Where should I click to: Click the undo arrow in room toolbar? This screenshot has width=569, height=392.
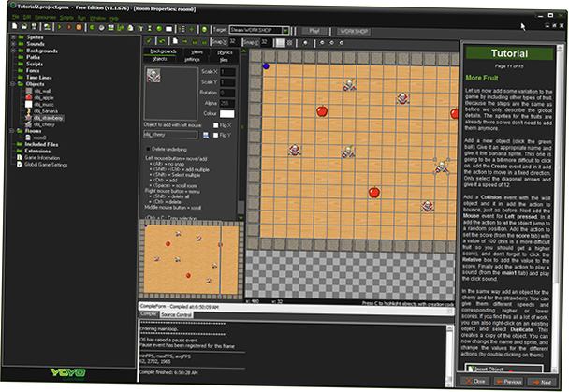tap(162, 41)
